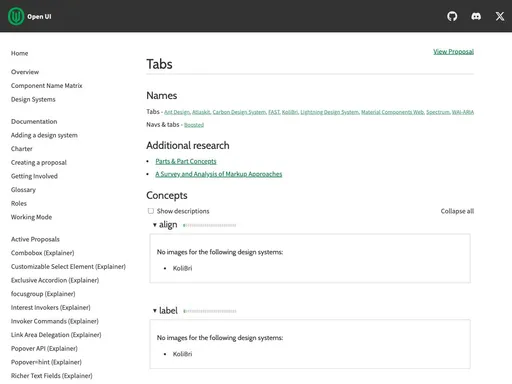This screenshot has width=512, height=384.
Task: Open Popover API (Explainer) page
Action: [x=44, y=348]
